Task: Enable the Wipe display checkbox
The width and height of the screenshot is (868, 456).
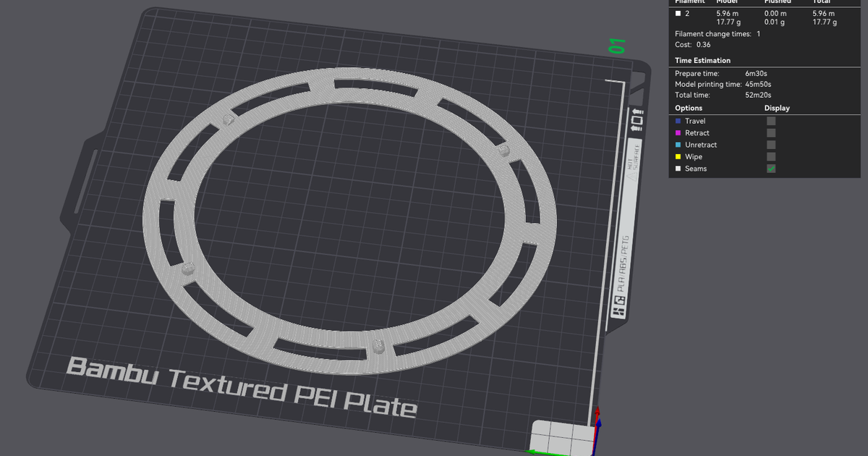Action: [x=770, y=156]
